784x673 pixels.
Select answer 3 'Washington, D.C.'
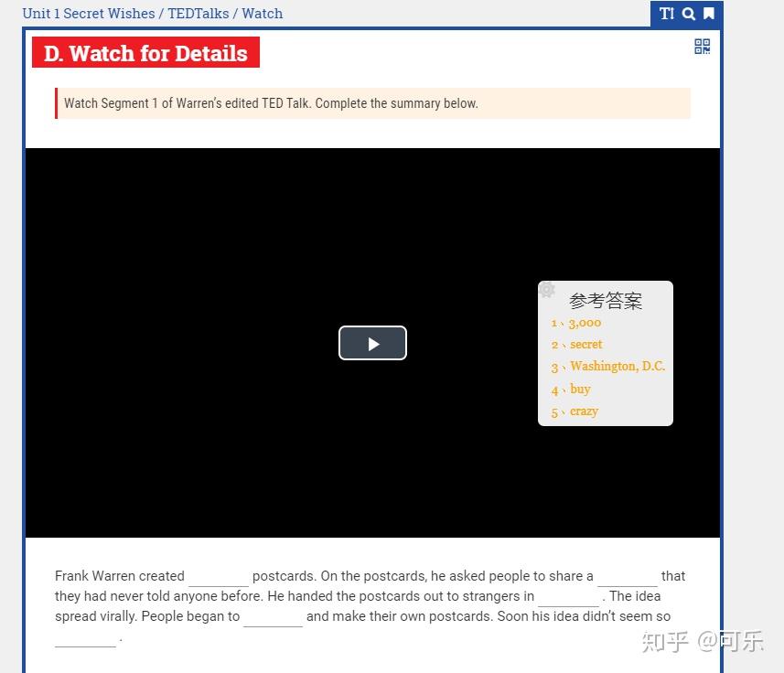pos(618,366)
